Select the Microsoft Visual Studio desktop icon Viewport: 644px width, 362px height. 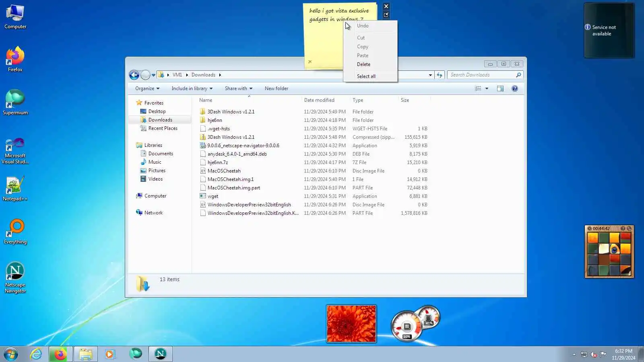(x=15, y=151)
